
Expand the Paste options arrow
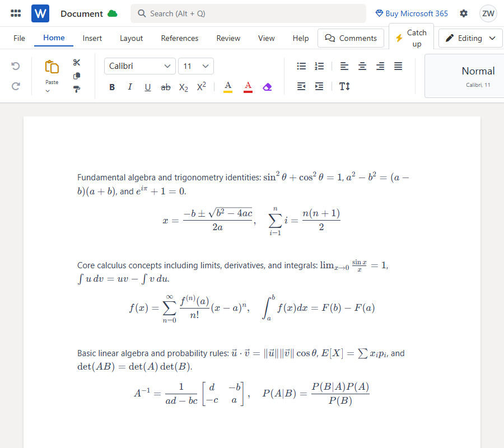[x=48, y=91]
